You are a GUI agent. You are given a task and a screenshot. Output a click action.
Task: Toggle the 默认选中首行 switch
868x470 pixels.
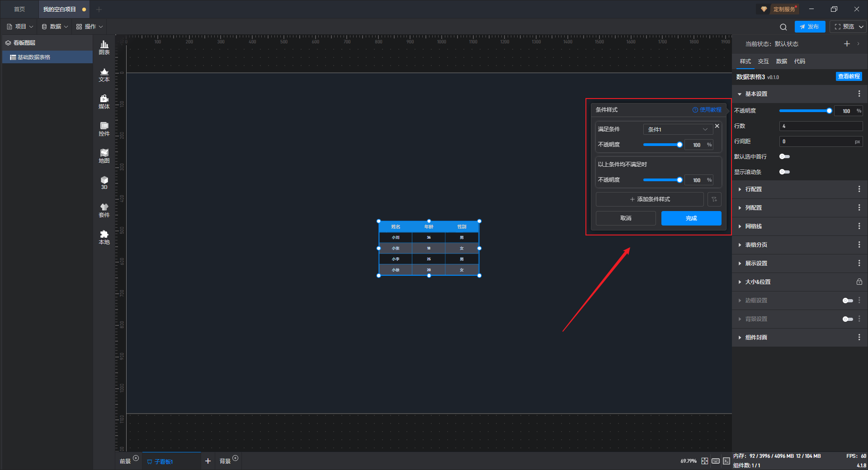784,156
